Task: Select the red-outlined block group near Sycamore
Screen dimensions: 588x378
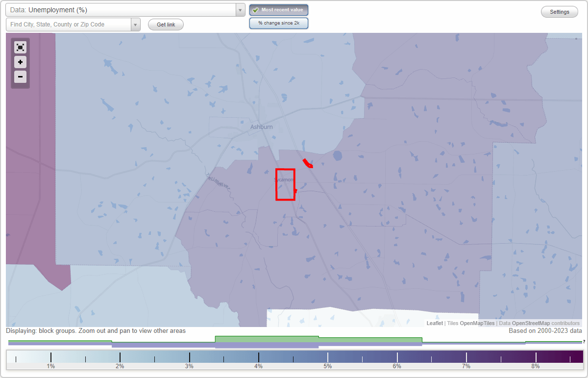Action: point(286,185)
